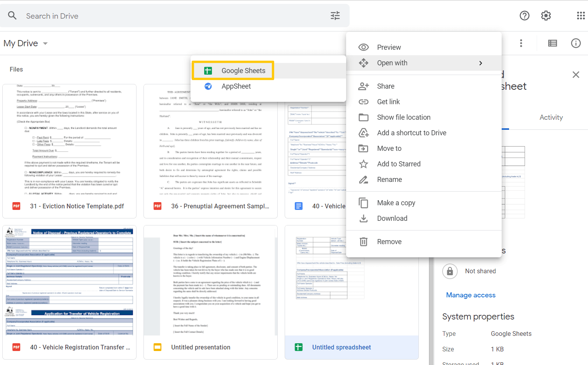The width and height of the screenshot is (588, 365).
Task: Choose Google Sheets in Open with submenu
Action: coord(268,71)
